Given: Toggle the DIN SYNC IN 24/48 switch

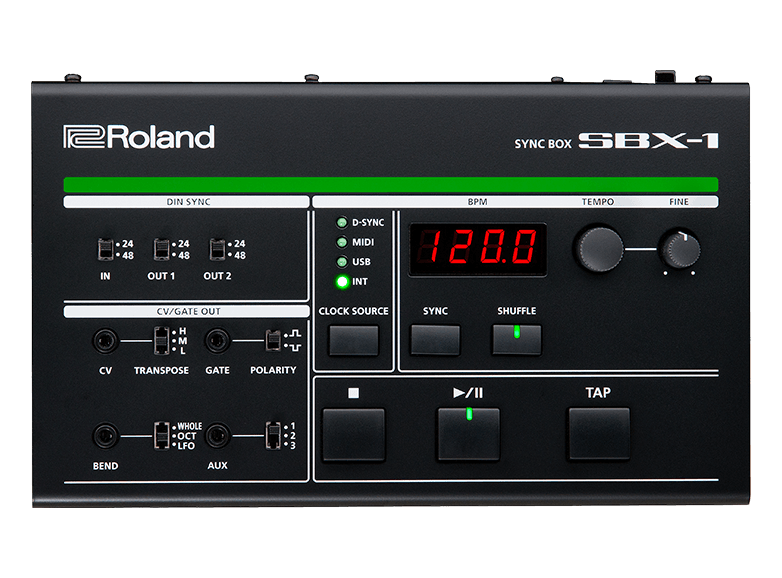Looking at the screenshot, I should pos(105,249).
